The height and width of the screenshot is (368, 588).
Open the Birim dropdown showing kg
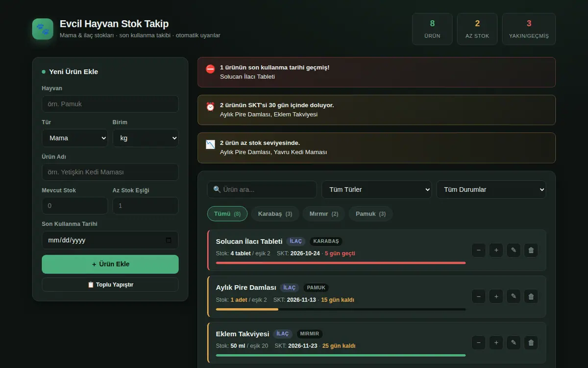(146, 138)
